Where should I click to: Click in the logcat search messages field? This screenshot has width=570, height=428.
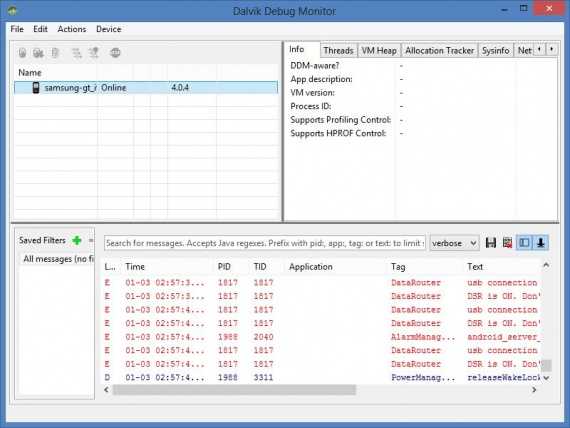coord(265,243)
